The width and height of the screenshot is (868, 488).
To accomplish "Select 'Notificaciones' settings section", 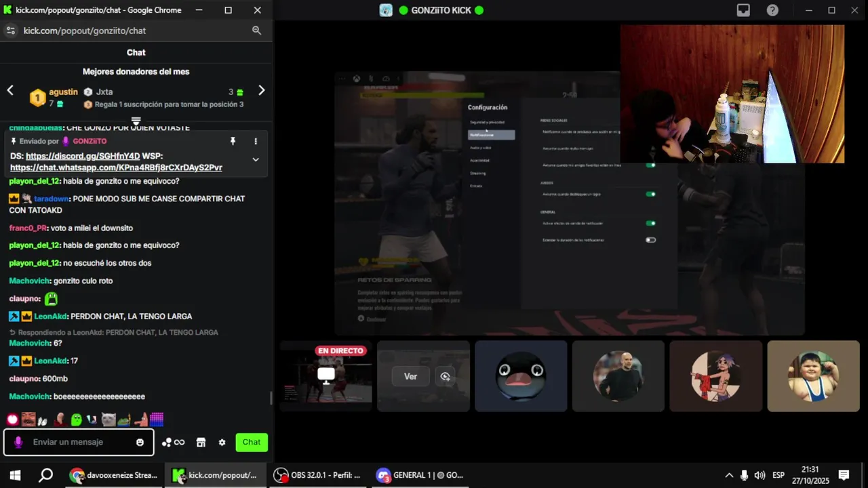I will 491,135.
